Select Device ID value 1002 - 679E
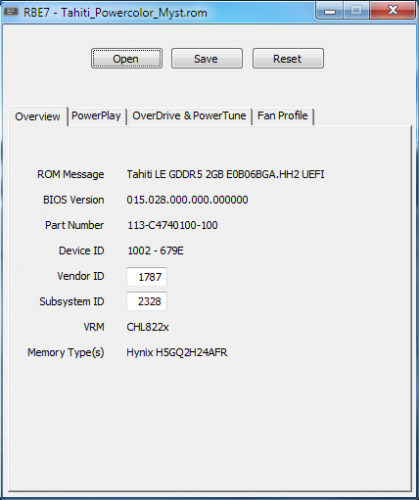This screenshot has width=419, height=500. (155, 251)
